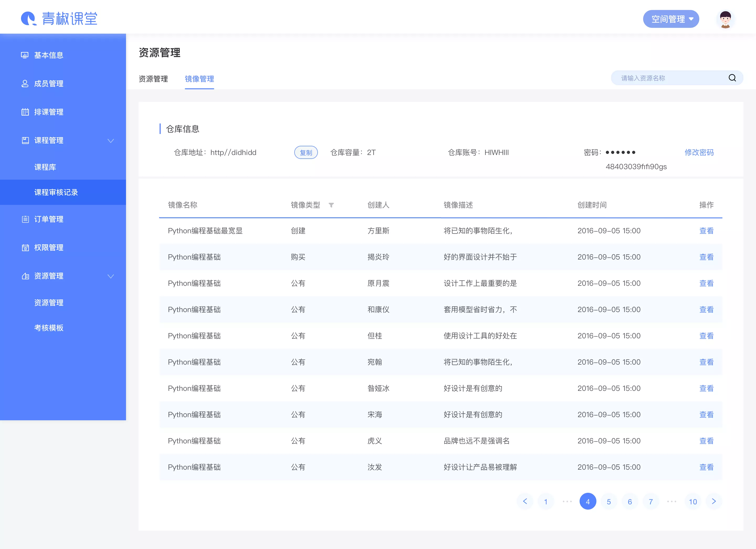Viewport: 756px width, 549px height.
Task: Click the 修改密码 link
Action: pos(699,152)
